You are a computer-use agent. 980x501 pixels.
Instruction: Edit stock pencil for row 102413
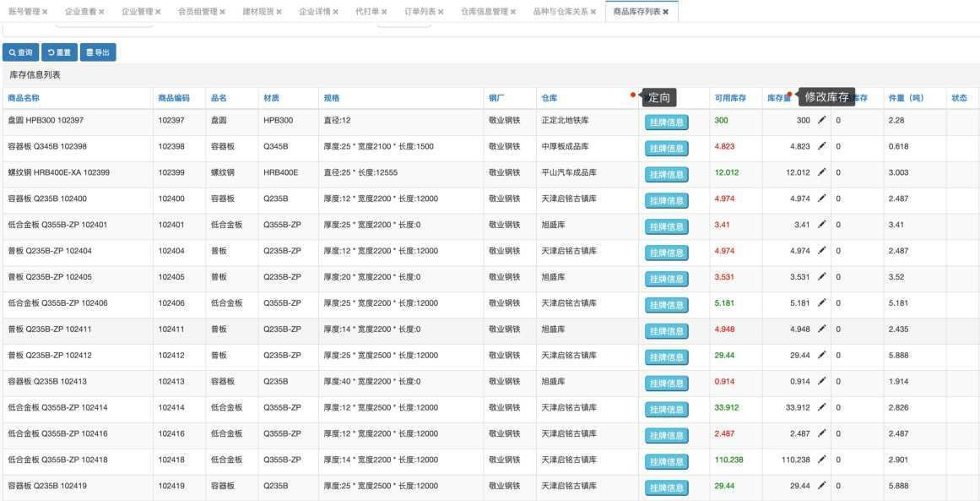point(822,381)
